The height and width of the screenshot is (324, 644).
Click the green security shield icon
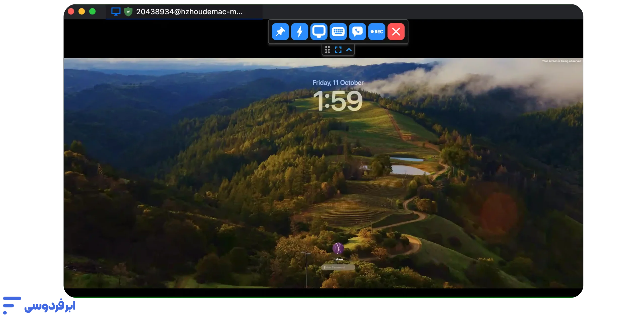point(128,12)
